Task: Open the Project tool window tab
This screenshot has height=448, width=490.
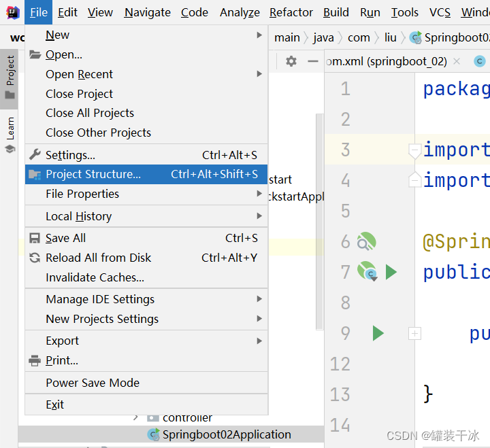Action: (x=10, y=78)
